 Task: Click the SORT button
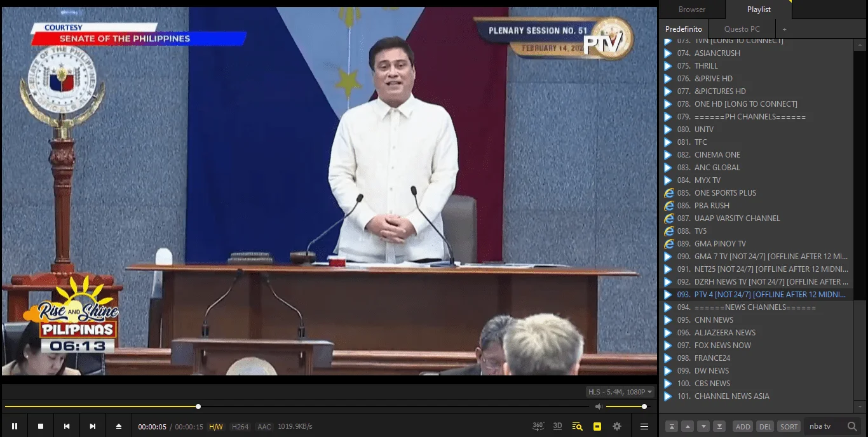point(789,426)
